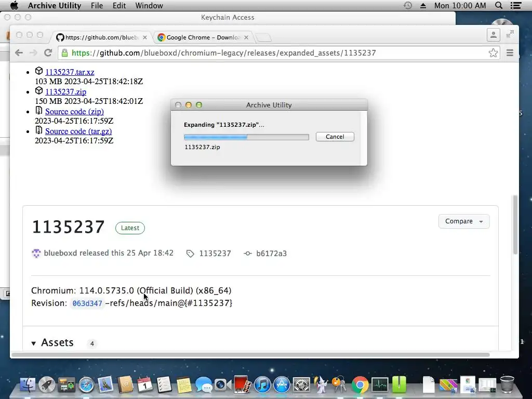This screenshot has width=532, height=399.
Task: Switch to Google Chrome in Dock
Action: [x=360, y=385]
